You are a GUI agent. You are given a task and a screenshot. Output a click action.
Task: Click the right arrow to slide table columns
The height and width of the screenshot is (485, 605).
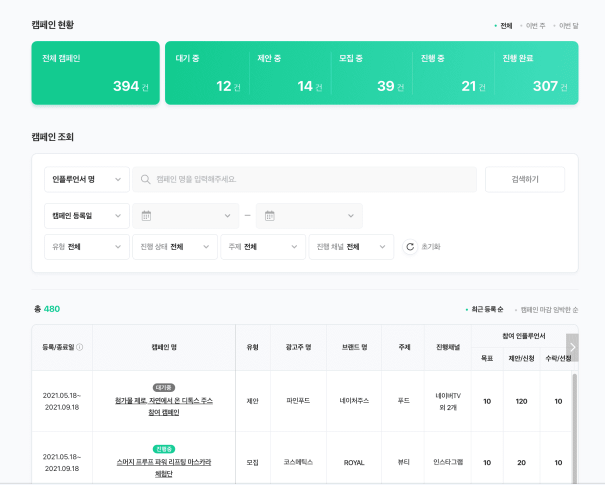[572, 347]
